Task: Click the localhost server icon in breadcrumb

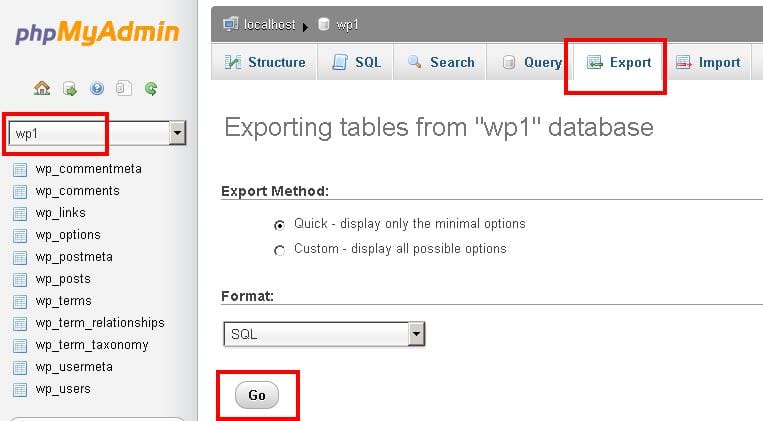Action: [230, 24]
